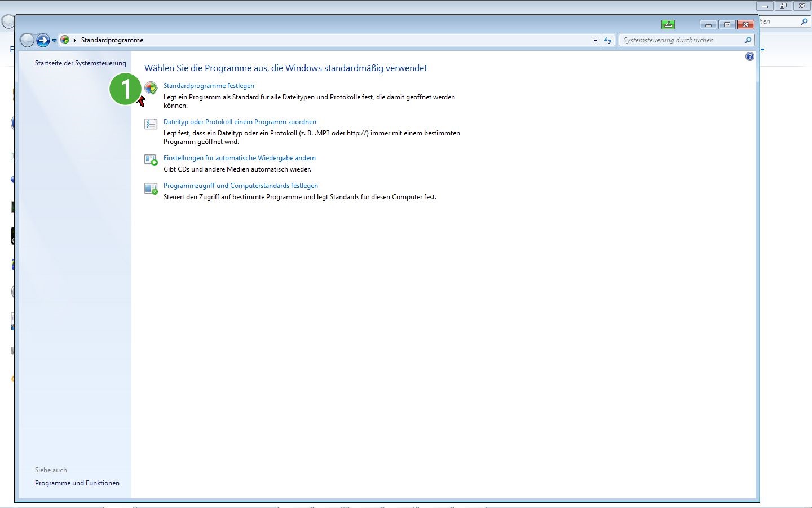
Task: Open Programme und Funktionen link
Action: [77, 483]
